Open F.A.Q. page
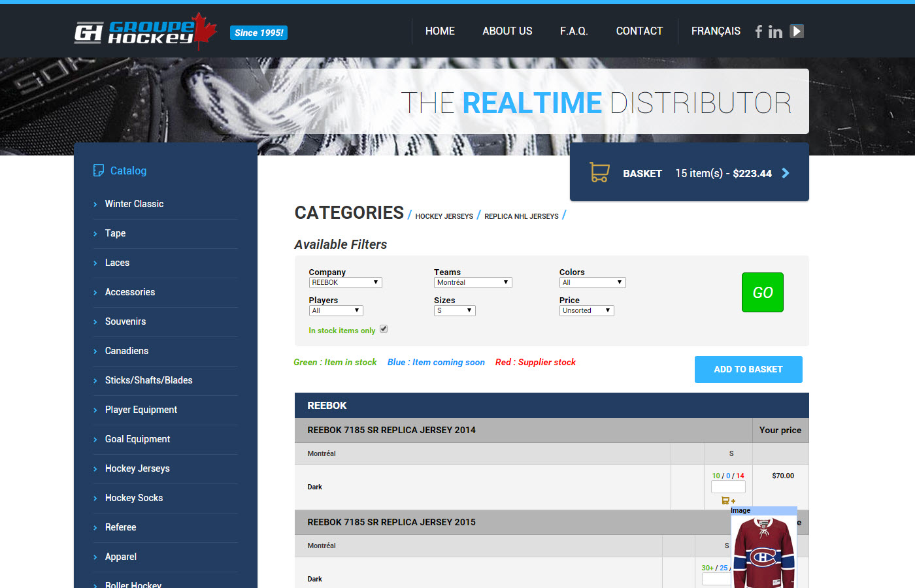 (574, 31)
